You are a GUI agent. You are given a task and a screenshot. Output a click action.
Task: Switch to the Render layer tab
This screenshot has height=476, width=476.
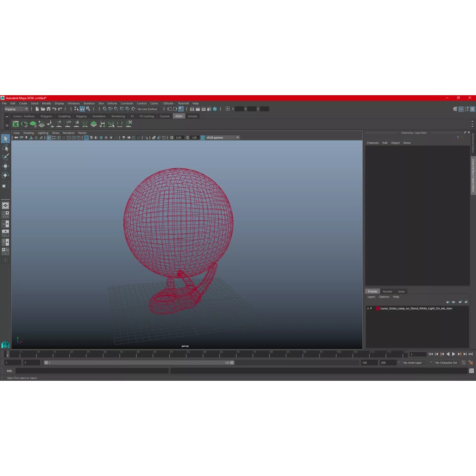click(x=387, y=291)
